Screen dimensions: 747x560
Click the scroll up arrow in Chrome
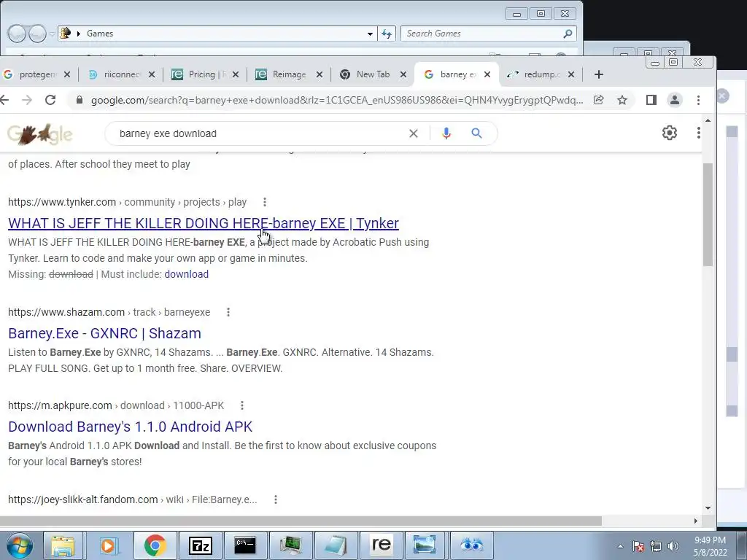708,121
